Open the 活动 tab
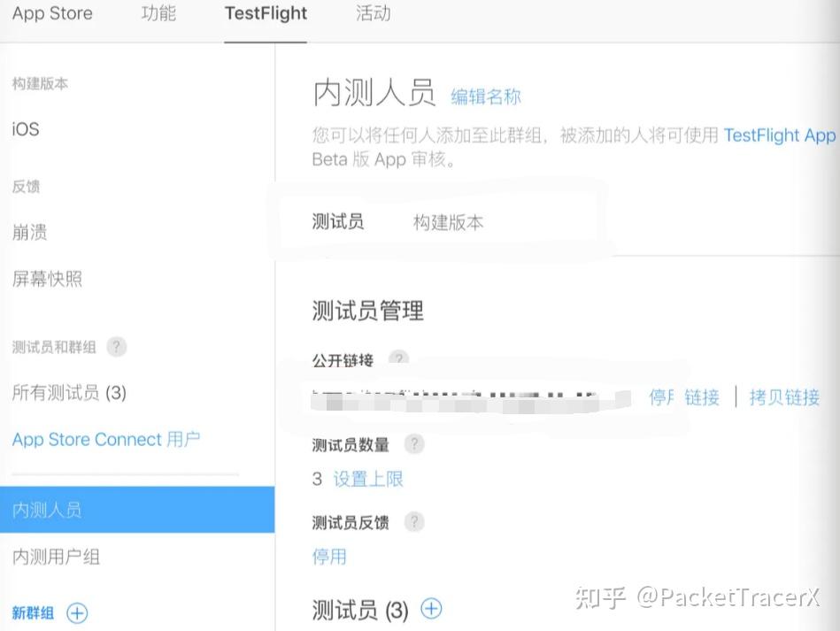The width and height of the screenshot is (840, 631). pos(374,13)
